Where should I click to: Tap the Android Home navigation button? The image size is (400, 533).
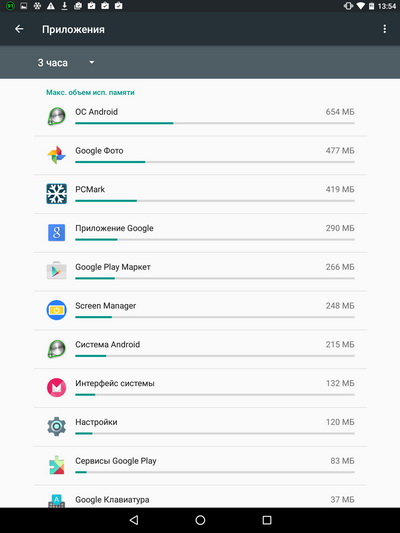[200, 520]
